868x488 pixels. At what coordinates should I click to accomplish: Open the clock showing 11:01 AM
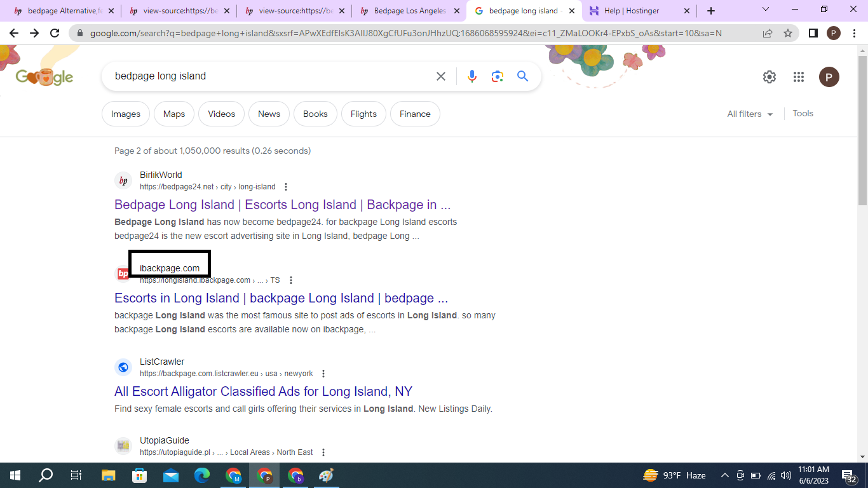(x=813, y=475)
